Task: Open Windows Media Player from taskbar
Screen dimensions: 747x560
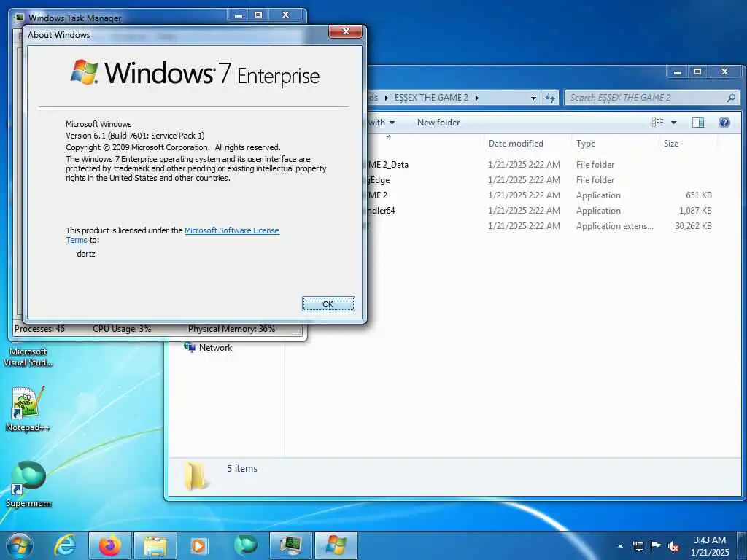Action: 198,545
